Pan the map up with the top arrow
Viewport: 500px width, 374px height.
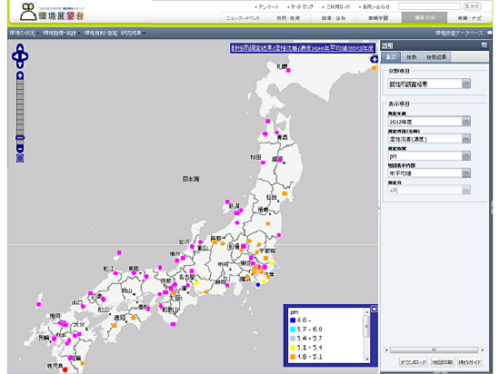point(20,48)
